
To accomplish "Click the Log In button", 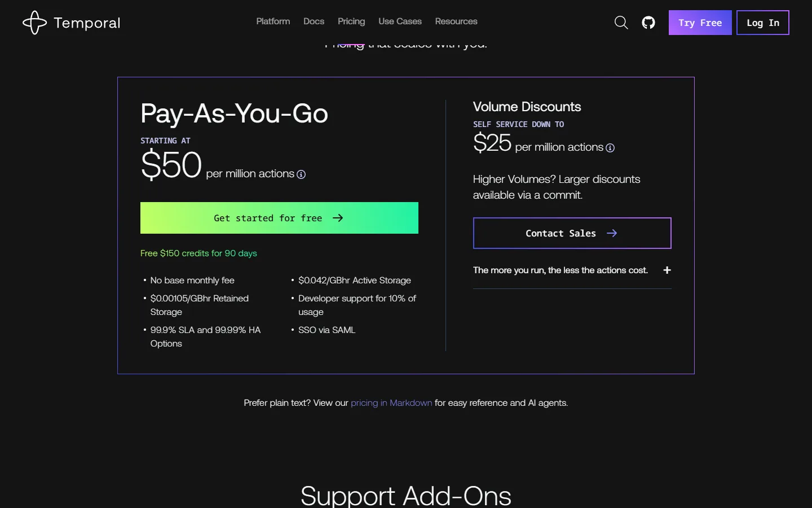I will [x=763, y=23].
